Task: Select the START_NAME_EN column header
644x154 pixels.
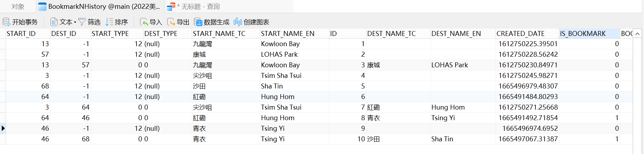Action: coord(287,33)
